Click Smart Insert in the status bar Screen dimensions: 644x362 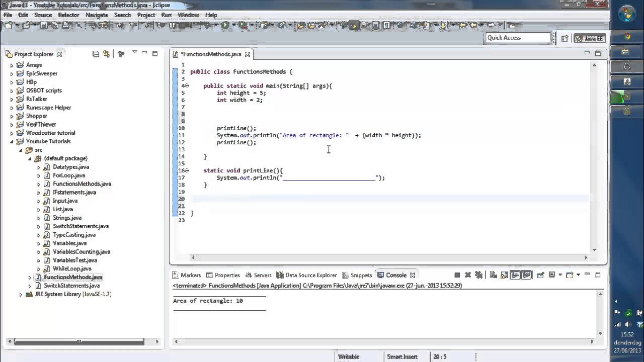[x=402, y=356]
